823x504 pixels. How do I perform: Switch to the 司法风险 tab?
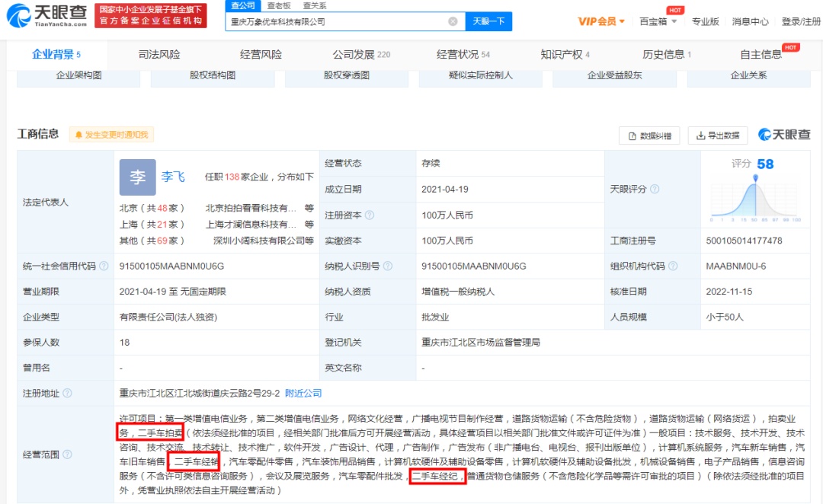[x=159, y=55]
